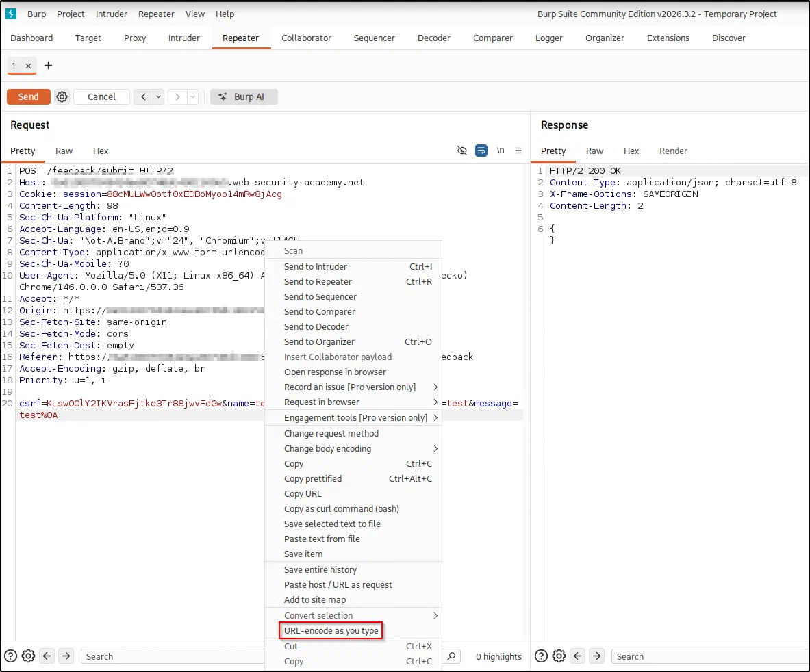Switch to the Logger tab
This screenshot has height=672, width=810.
(548, 38)
